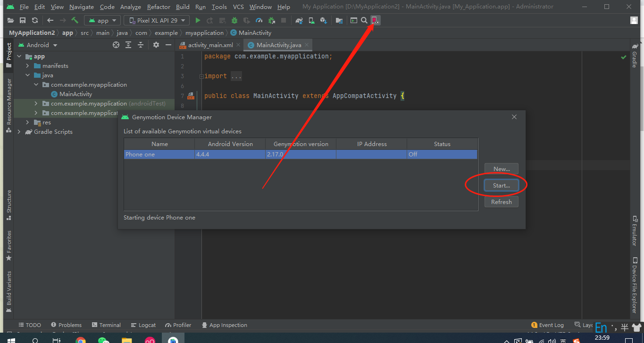644x343 pixels.
Task: Open the SDK Manager icon
Action: [324, 20]
